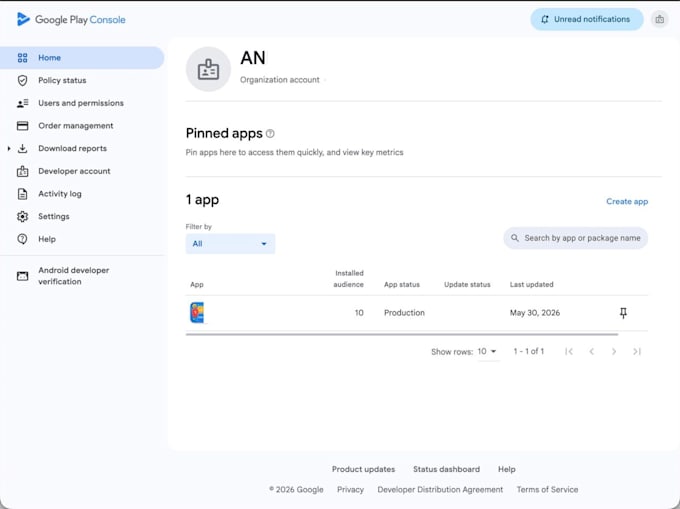Open the Status dashboard footer link
680x509 pixels.
pos(446,469)
